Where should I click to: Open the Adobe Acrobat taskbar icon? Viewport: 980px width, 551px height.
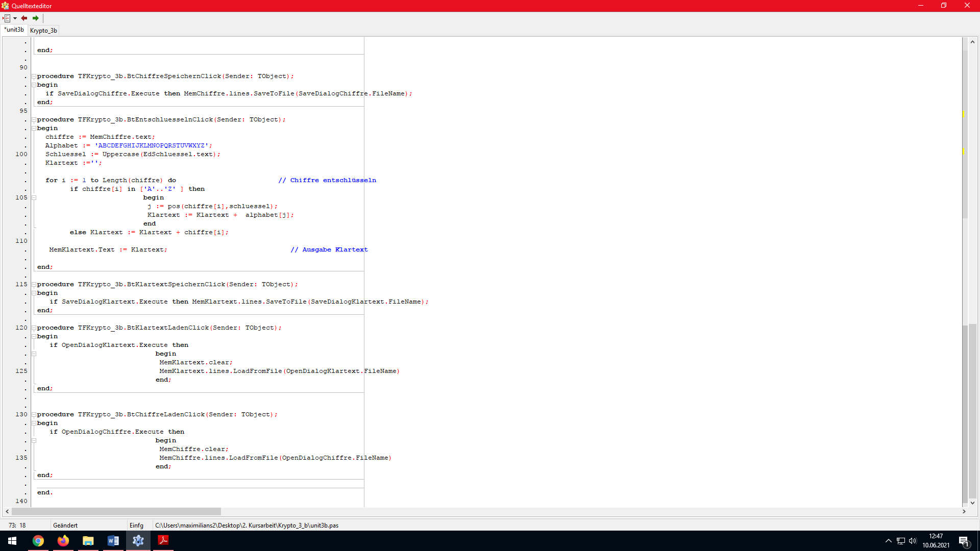click(x=163, y=541)
